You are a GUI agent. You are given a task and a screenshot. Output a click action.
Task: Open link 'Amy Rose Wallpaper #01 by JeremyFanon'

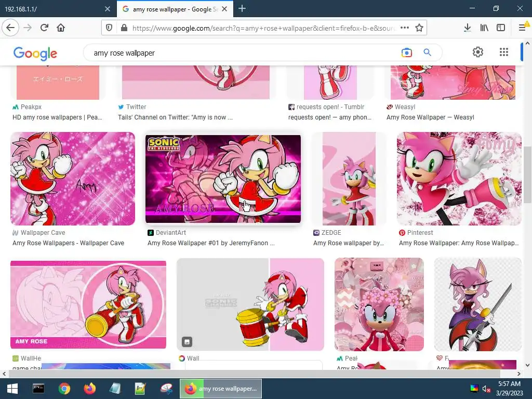point(211,243)
